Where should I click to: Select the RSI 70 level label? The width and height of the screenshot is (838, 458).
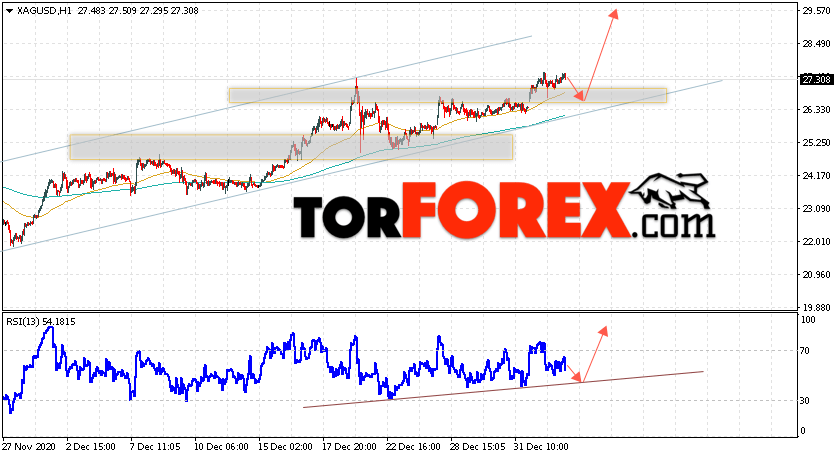806,351
